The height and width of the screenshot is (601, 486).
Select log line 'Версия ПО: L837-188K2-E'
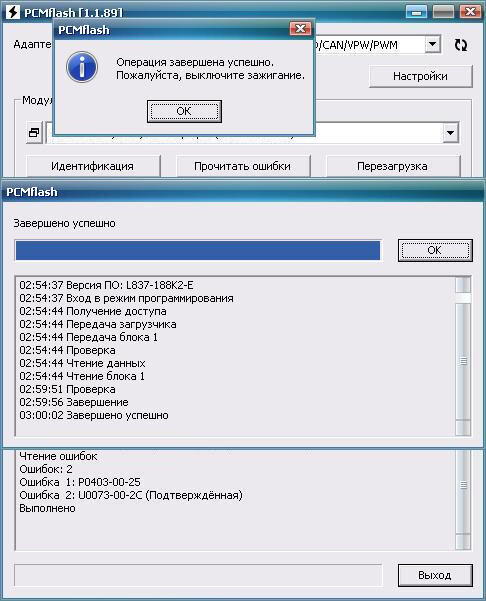[107, 285]
